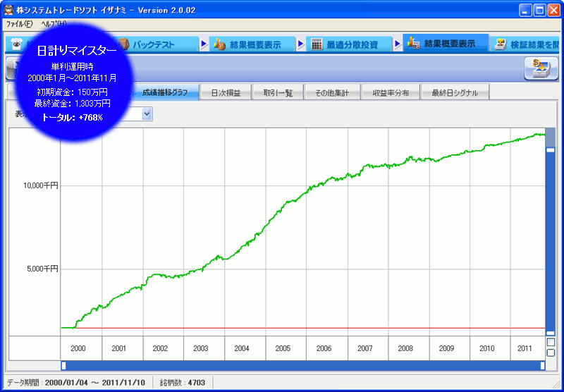Click the cash register export icon button

pos(541,68)
